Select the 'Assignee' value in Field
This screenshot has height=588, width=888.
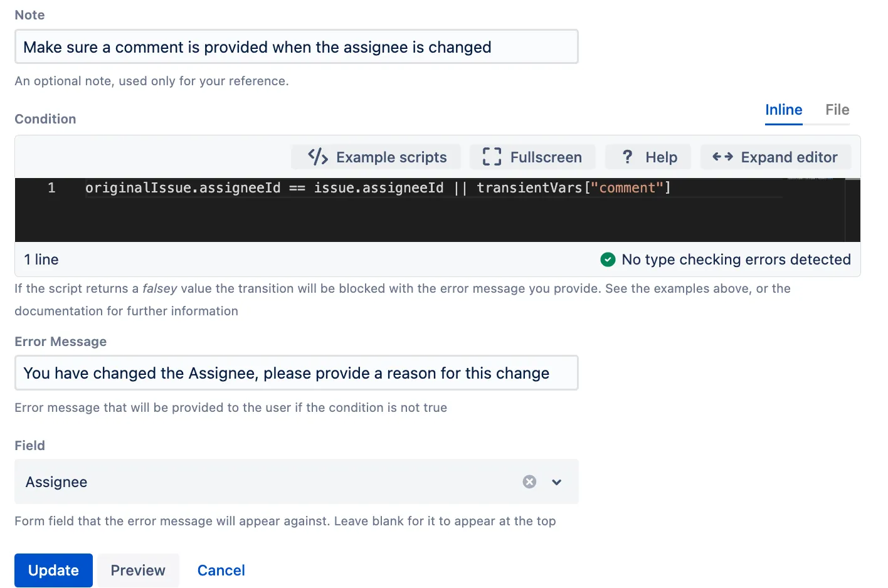[56, 482]
